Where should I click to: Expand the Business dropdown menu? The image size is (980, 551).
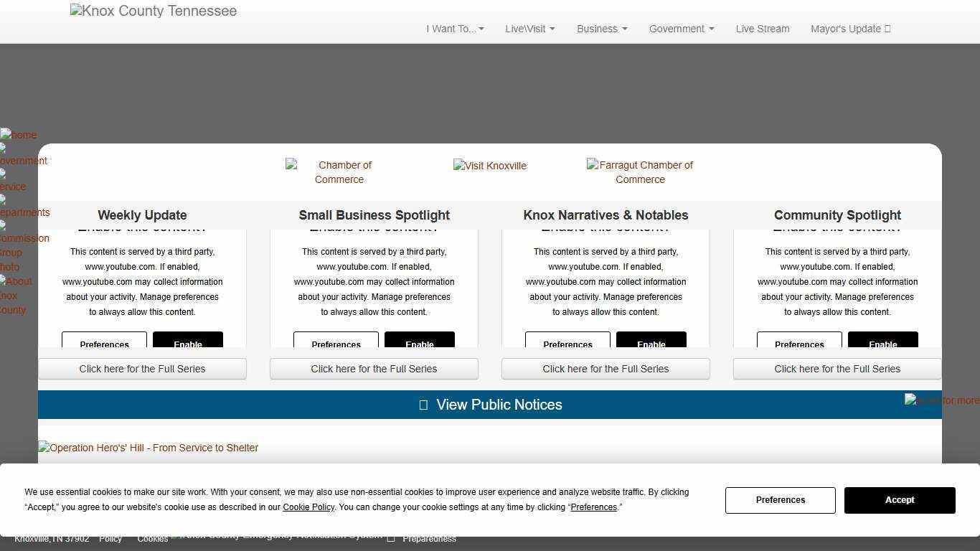click(x=602, y=29)
